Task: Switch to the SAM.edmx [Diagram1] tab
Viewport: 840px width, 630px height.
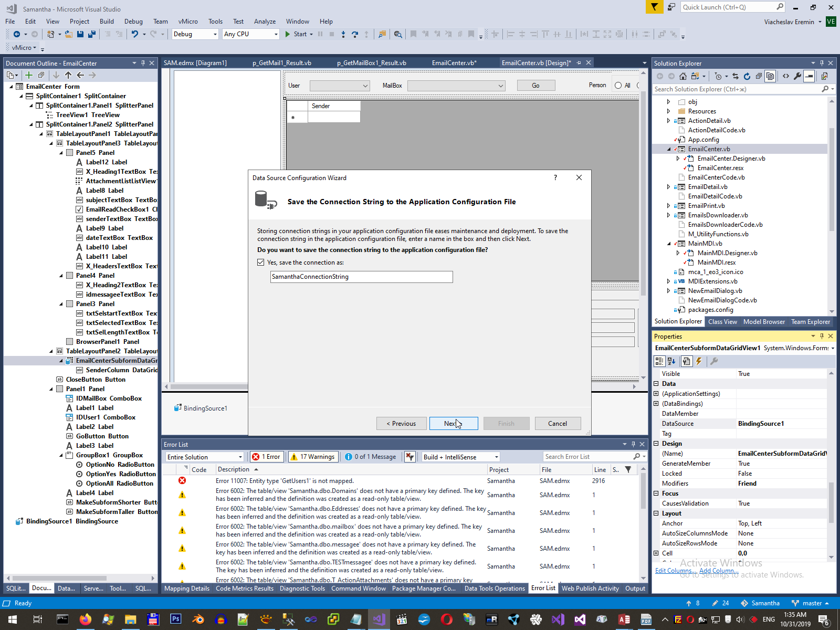Action: click(x=195, y=63)
